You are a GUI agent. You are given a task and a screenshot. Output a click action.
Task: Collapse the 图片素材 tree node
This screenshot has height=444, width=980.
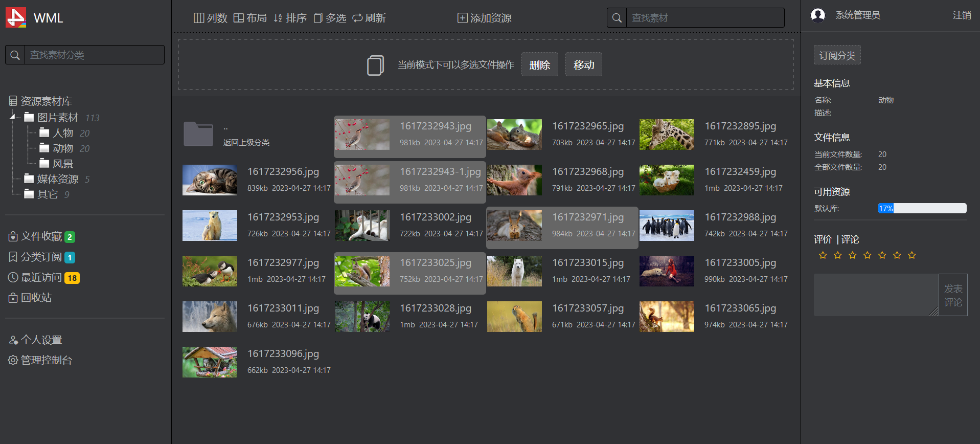12,117
